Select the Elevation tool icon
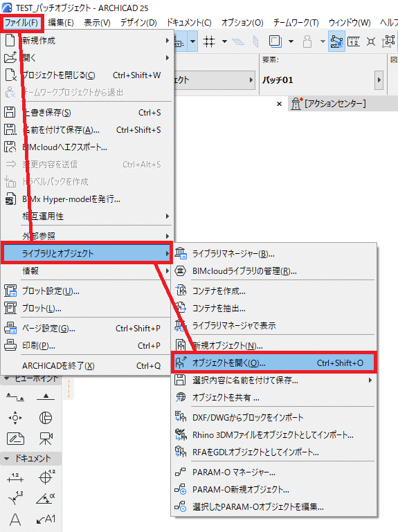Image resolution: width=398 pixels, height=532 pixels. (x=46, y=396)
